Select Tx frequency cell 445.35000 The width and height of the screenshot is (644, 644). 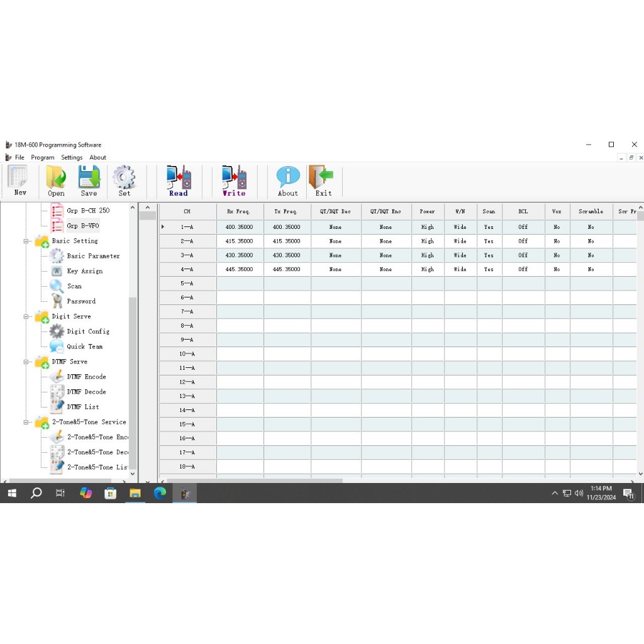[287, 269]
